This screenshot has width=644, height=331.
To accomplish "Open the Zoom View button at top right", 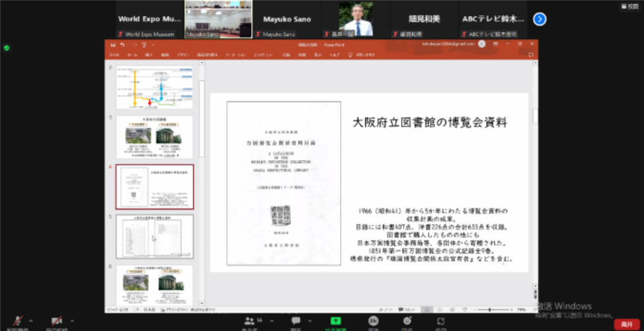I will pos(630,6).
